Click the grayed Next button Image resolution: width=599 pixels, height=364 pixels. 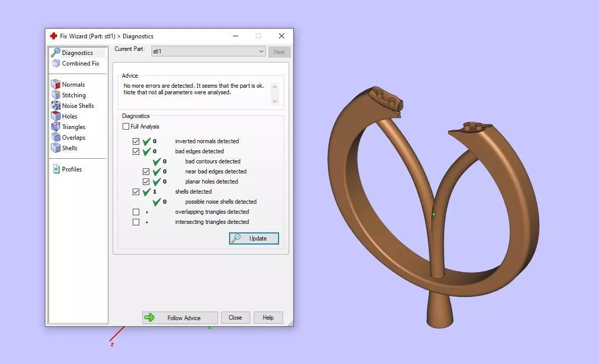click(279, 52)
